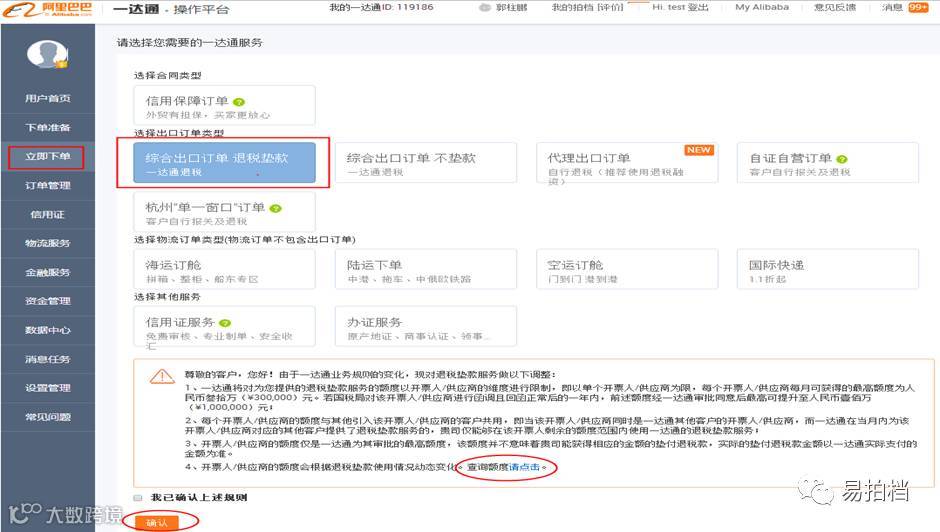Open 意见反馈 in header

(x=835, y=7)
